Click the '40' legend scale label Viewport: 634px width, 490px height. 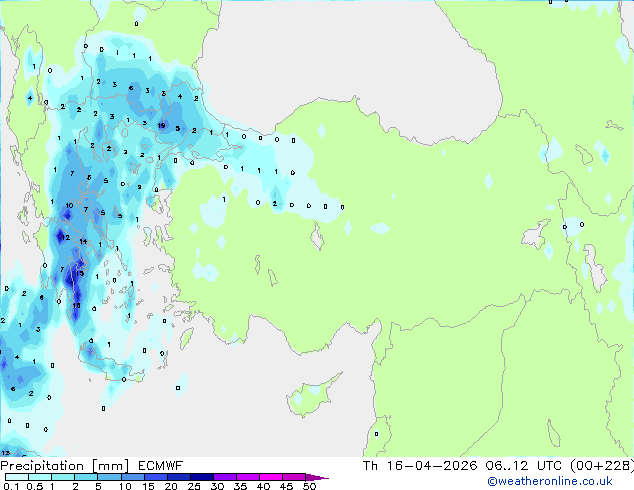[263, 486]
